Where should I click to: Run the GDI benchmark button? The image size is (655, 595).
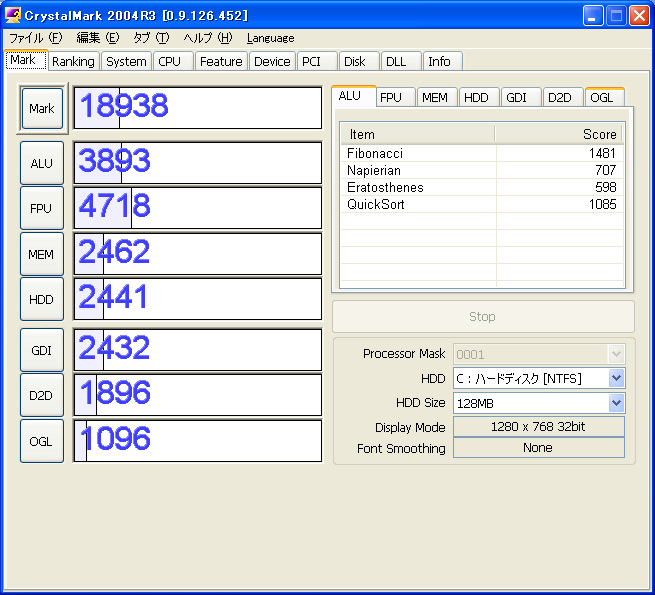(42, 350)
